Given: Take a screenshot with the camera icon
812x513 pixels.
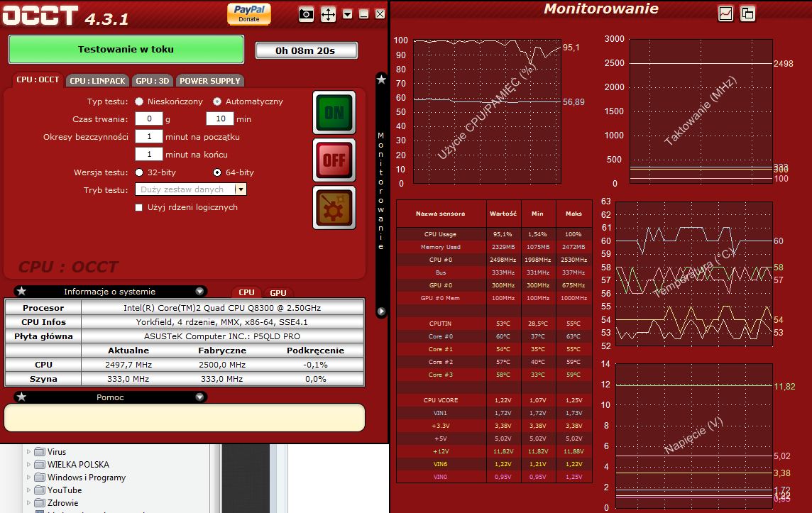Looking at the screenshot, I should [307, 14].
